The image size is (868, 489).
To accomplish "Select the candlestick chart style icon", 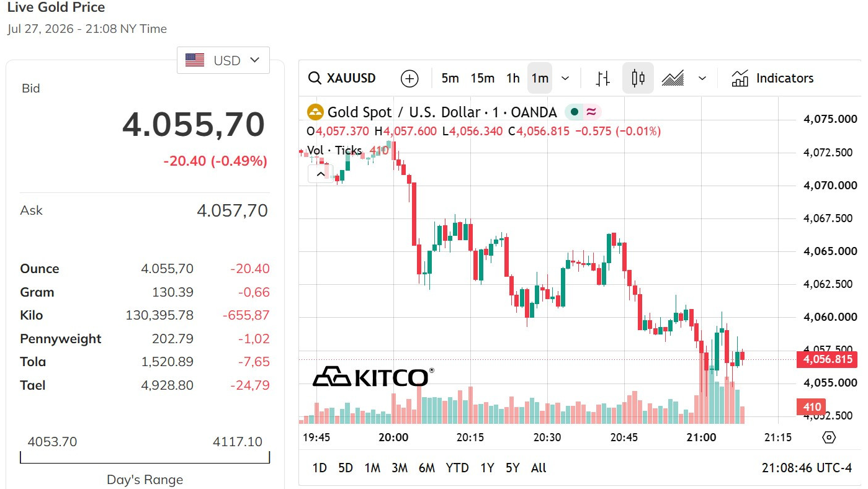I will [638, 78].
